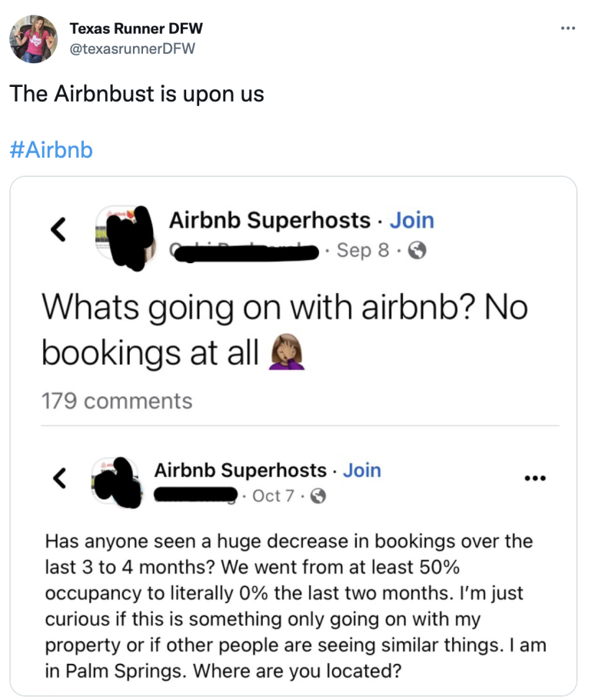Go back using the first post's chevron
Viewport: 592px width, 700px height.
click(x=57, y=228)
